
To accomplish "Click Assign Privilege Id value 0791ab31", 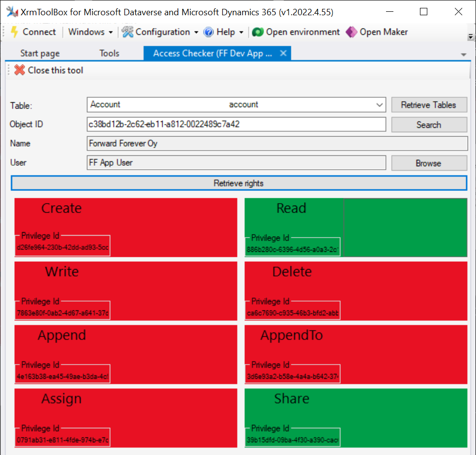I will point(63,440).
